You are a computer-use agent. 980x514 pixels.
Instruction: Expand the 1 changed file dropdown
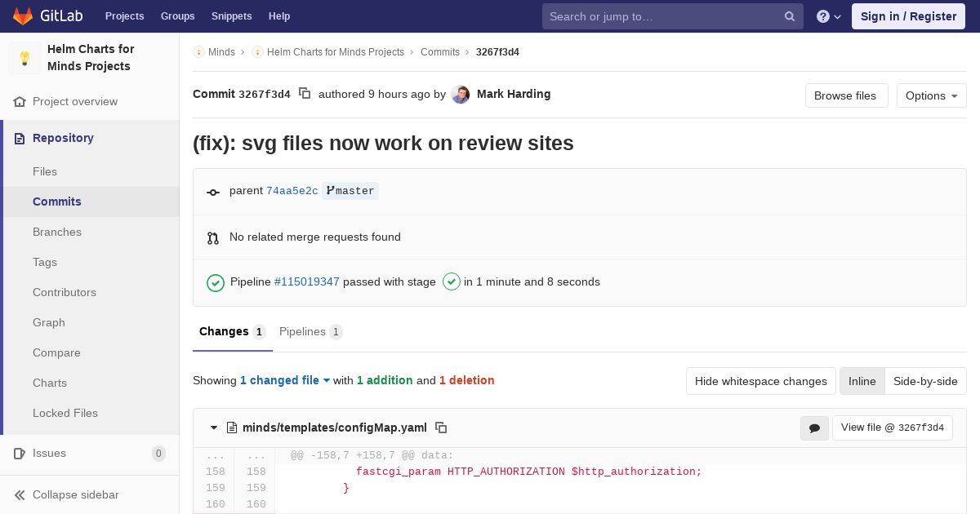(x=284, y=380)
